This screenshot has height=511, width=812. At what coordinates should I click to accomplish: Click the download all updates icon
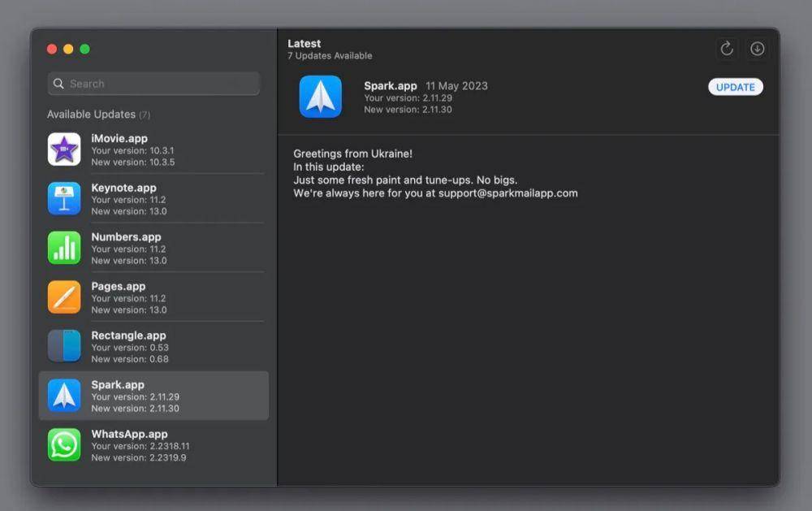pos(757,49)
